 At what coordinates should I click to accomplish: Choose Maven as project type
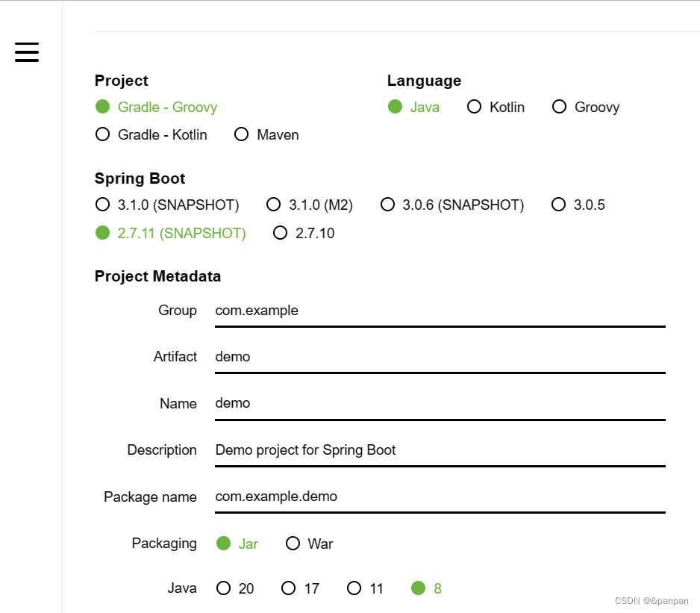point(241,134)
